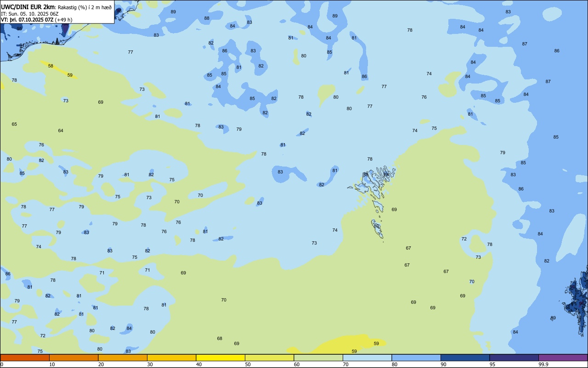The width and height of the screenshot is (588, 368).
Task: Click the legend tick label "60"
Action: pos(296,364)
